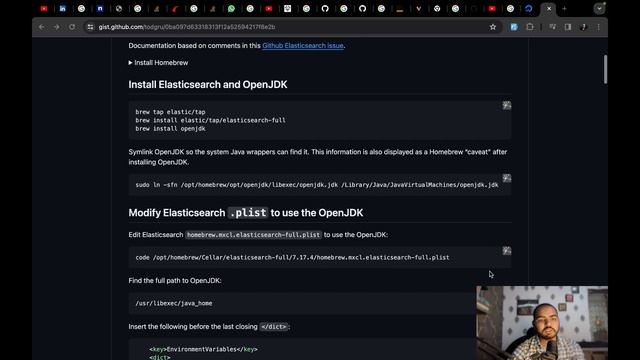Copy the code plist path command
This screenshot has height=360, width=640.
pos(507,251)
